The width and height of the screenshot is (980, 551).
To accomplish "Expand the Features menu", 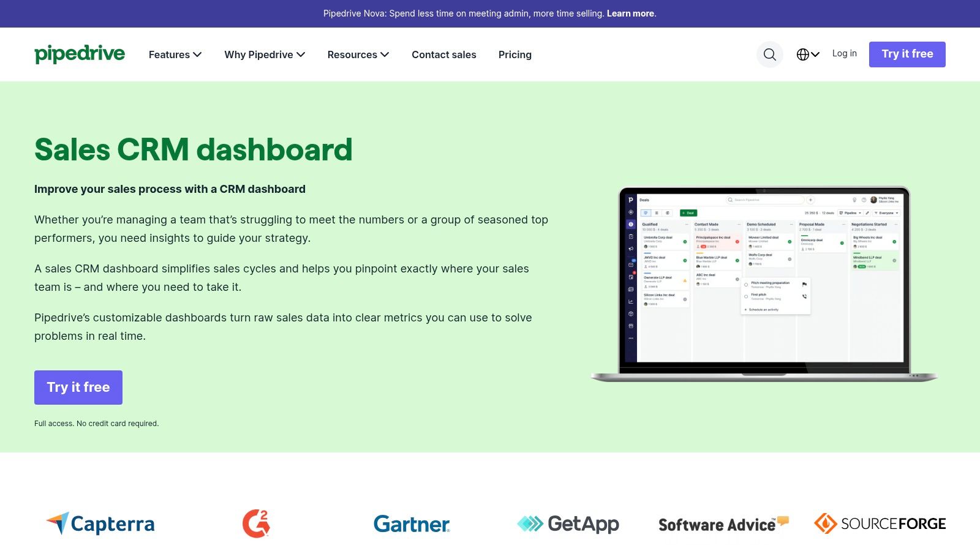I will (x=175, y=54).
